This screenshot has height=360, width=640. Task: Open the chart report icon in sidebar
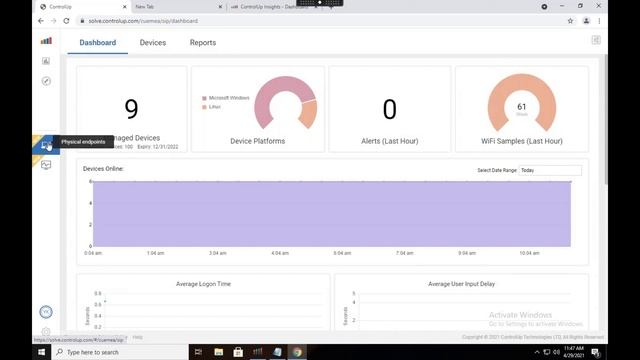point(46,61)
